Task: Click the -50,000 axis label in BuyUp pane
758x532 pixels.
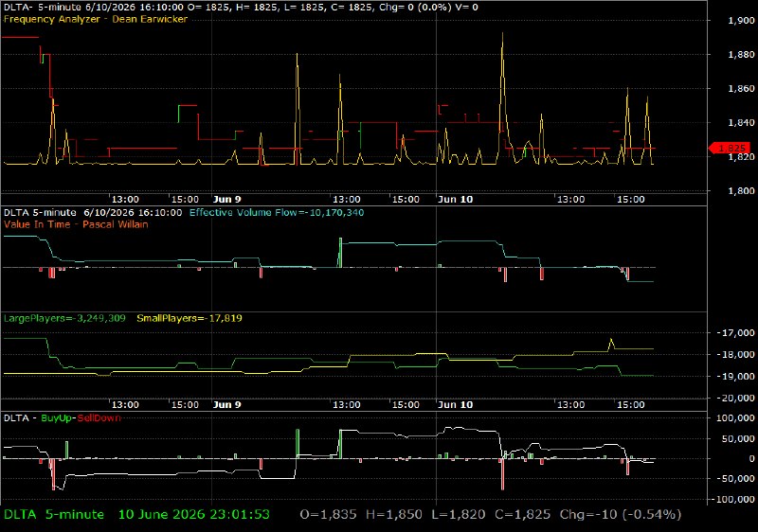Action: (x=736, y=479)
